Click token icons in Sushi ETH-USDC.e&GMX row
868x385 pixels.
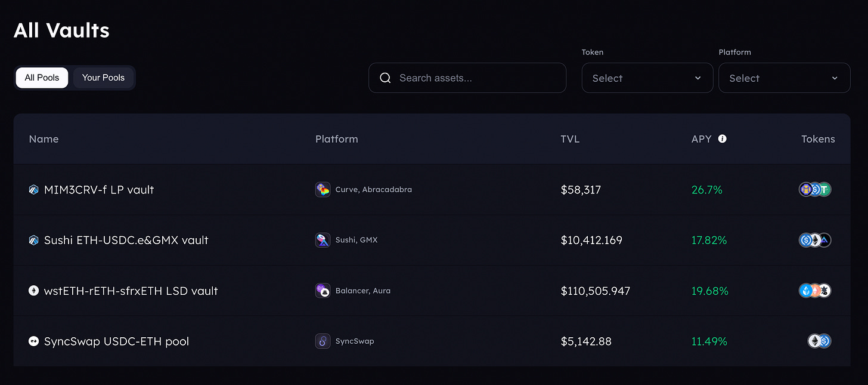(815, 241)
